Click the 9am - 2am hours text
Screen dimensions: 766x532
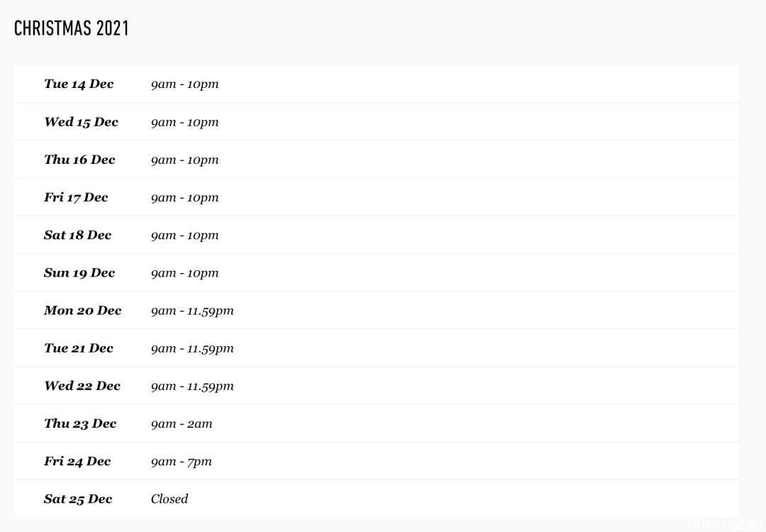tap(182, 423)
